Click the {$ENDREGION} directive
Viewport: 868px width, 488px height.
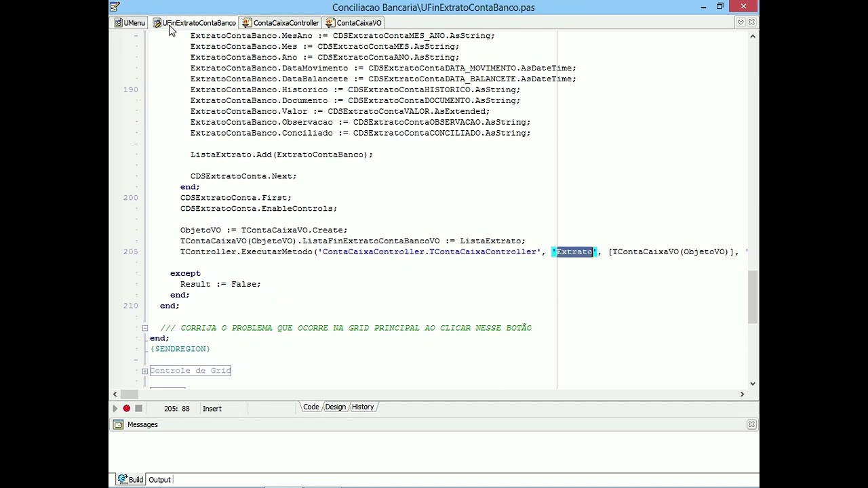[x=180, y=349]
